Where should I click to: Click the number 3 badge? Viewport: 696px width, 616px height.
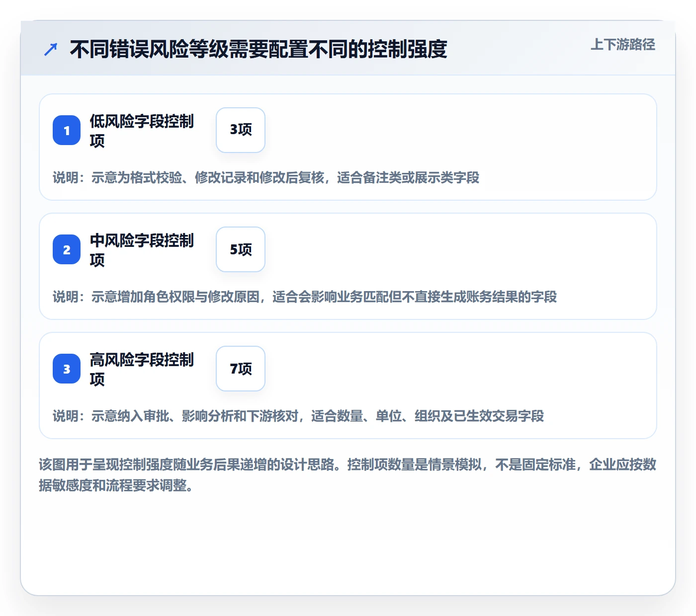(x=67, y=369)
